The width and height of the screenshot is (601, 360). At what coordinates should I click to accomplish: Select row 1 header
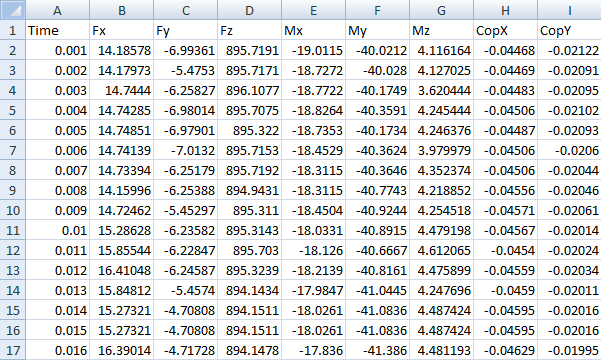tap(13, 30)
